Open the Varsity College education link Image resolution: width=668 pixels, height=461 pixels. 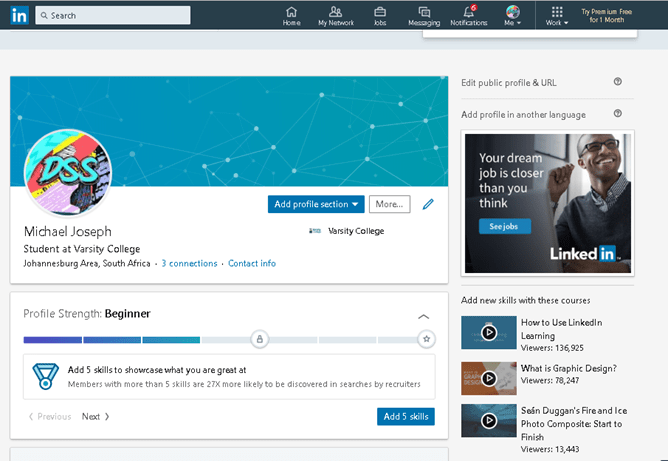[356, 231]
